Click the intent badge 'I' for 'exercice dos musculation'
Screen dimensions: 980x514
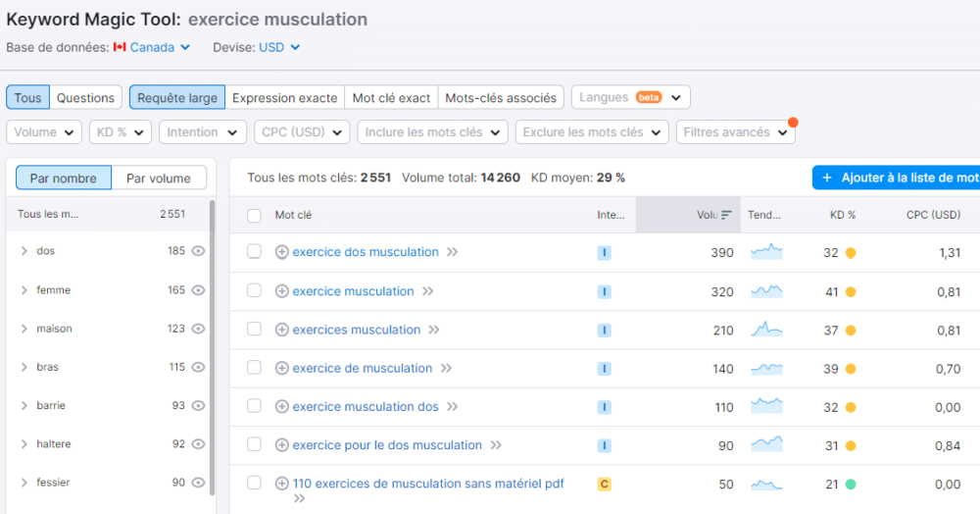pos(604,253)
